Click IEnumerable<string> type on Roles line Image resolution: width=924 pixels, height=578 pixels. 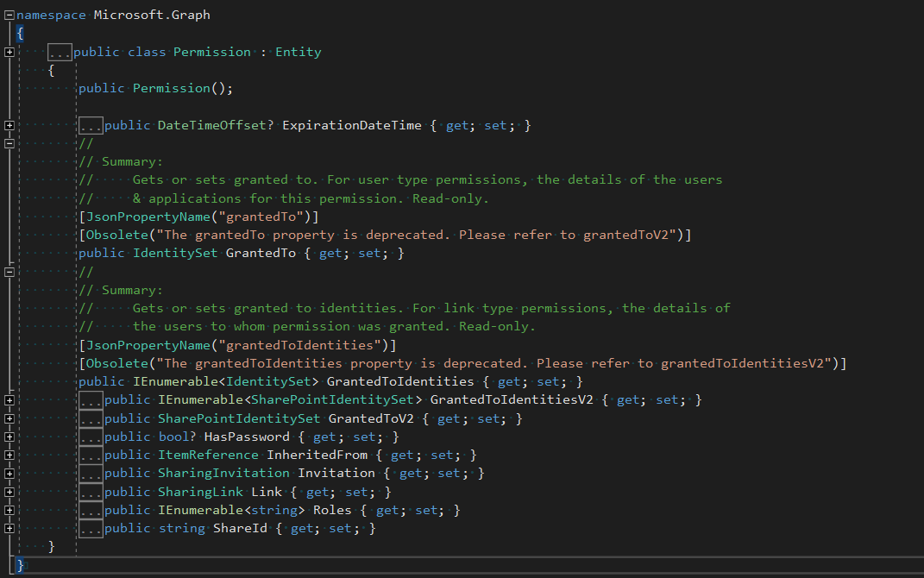point(231,510)
